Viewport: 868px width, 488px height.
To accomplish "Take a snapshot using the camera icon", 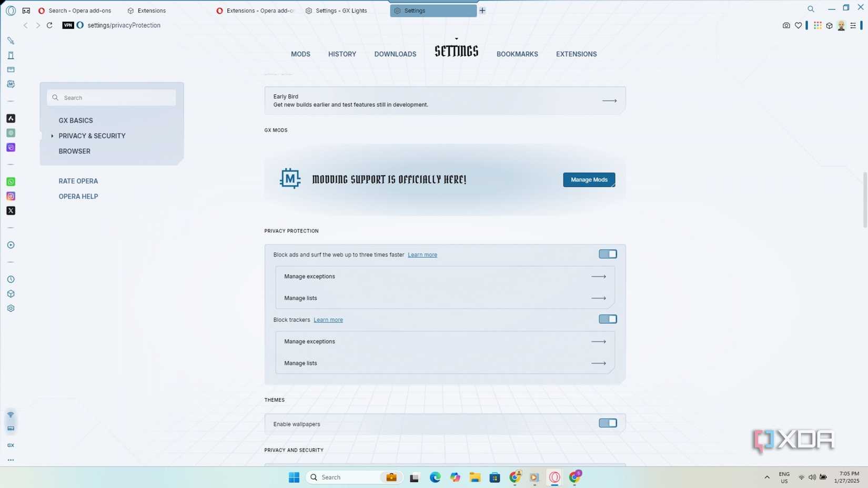I will [x=785, y=25].
